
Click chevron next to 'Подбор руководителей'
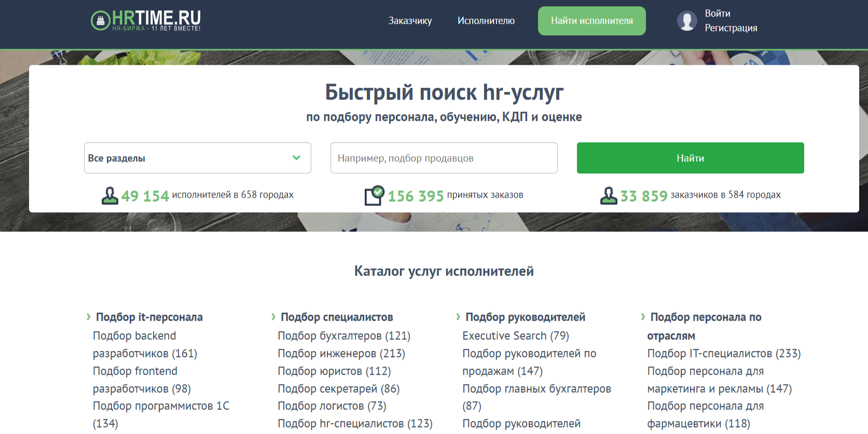tap(458, 317)
